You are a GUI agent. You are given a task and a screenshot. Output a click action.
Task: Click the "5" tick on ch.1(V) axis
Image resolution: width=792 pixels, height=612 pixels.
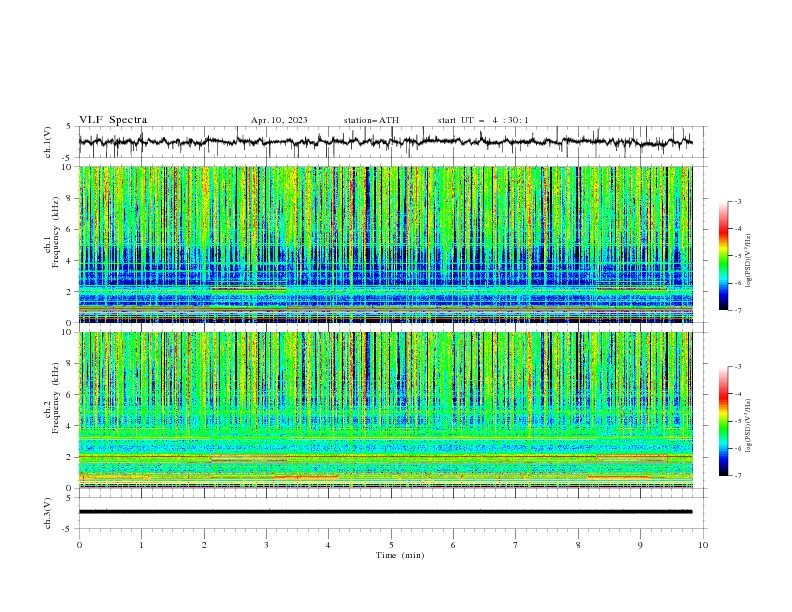click(70, 126)
